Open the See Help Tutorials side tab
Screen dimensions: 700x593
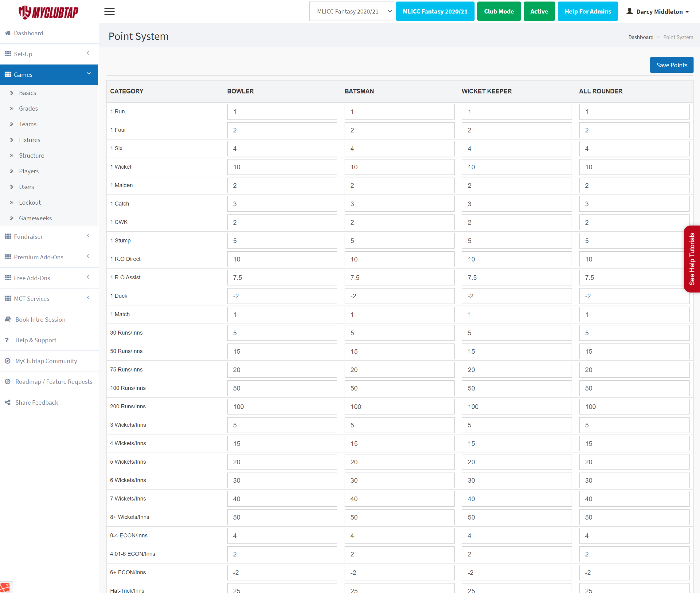click(692, 259)
